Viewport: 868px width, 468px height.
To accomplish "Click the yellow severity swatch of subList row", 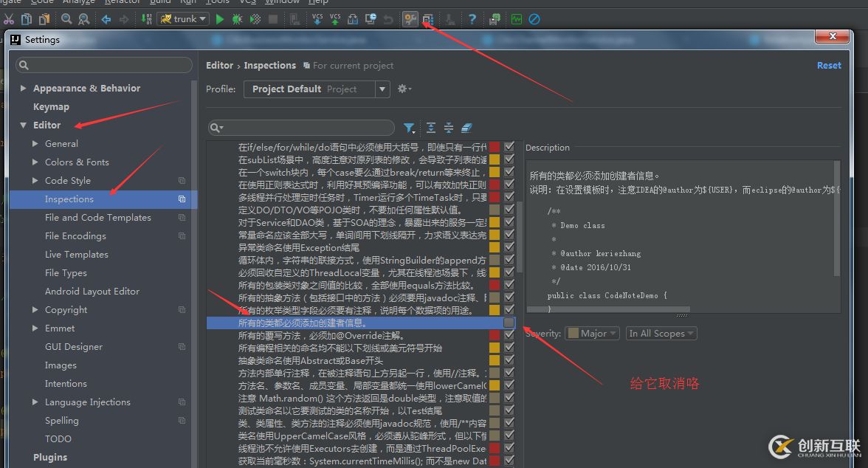I will 495,159.
